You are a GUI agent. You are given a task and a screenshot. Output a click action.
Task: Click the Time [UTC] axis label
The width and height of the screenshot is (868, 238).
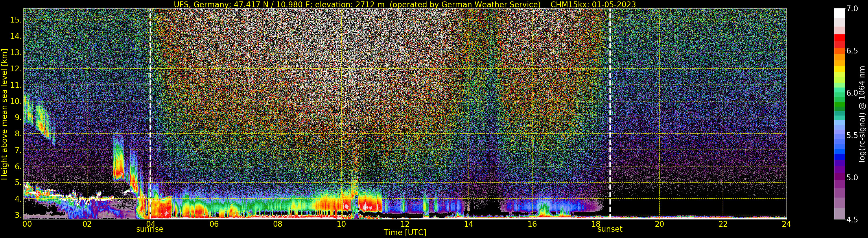pyautogui.click(x=405, y=233)
